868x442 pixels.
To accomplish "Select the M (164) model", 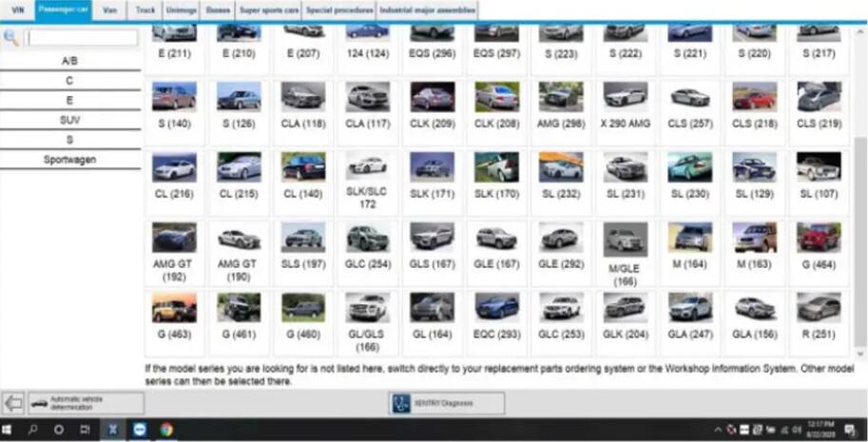I will click(690, 252).
